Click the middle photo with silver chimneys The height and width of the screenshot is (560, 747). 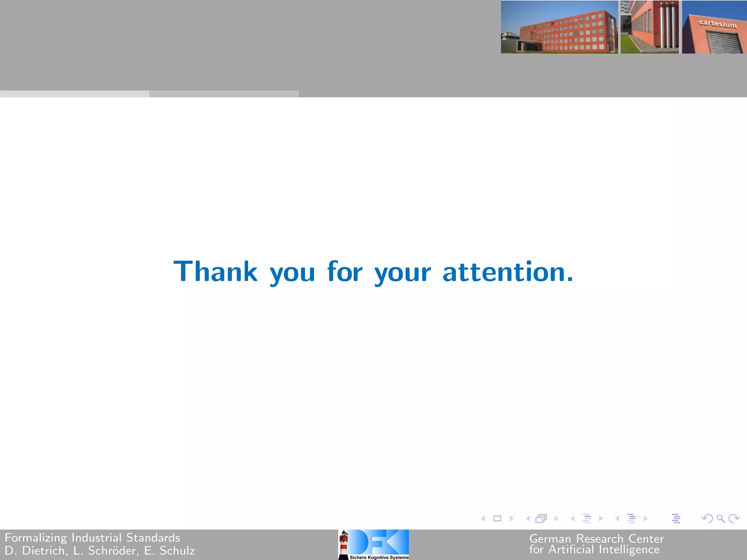pos(650,27)
